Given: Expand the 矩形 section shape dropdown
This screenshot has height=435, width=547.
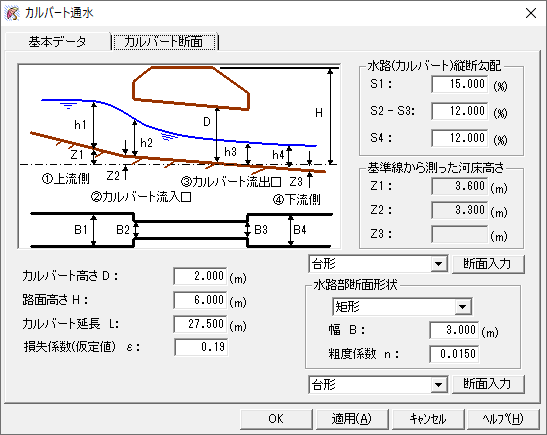Looking at the screenshot, I should tap(463, 307).
